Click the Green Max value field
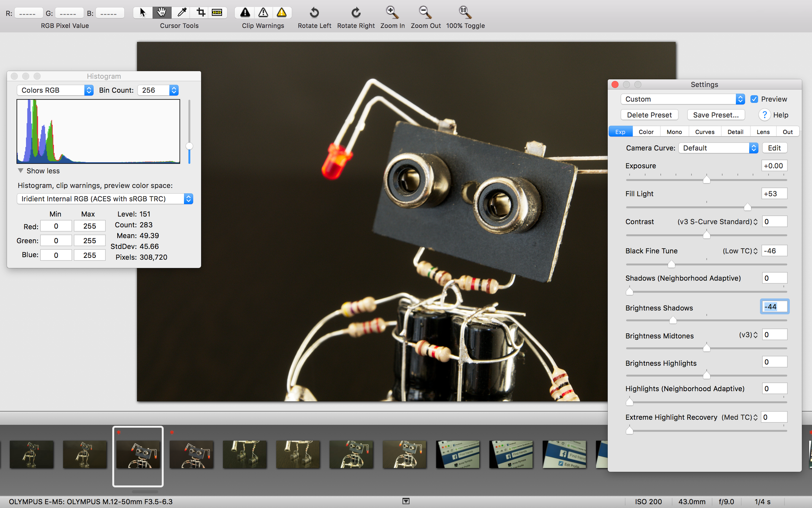This screenshot has height=508, width=812. click(90, 241)
